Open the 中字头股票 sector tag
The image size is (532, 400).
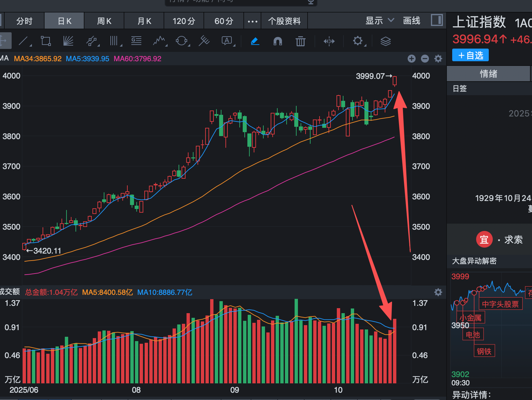(500, 304)
